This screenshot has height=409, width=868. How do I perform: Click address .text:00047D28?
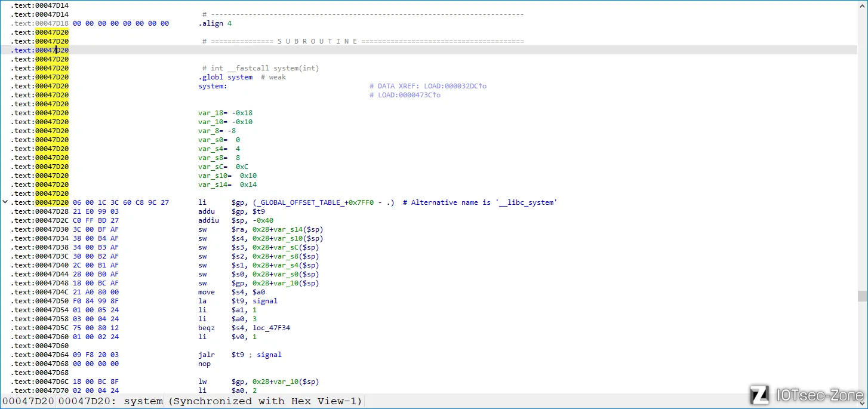click(39, 211)
